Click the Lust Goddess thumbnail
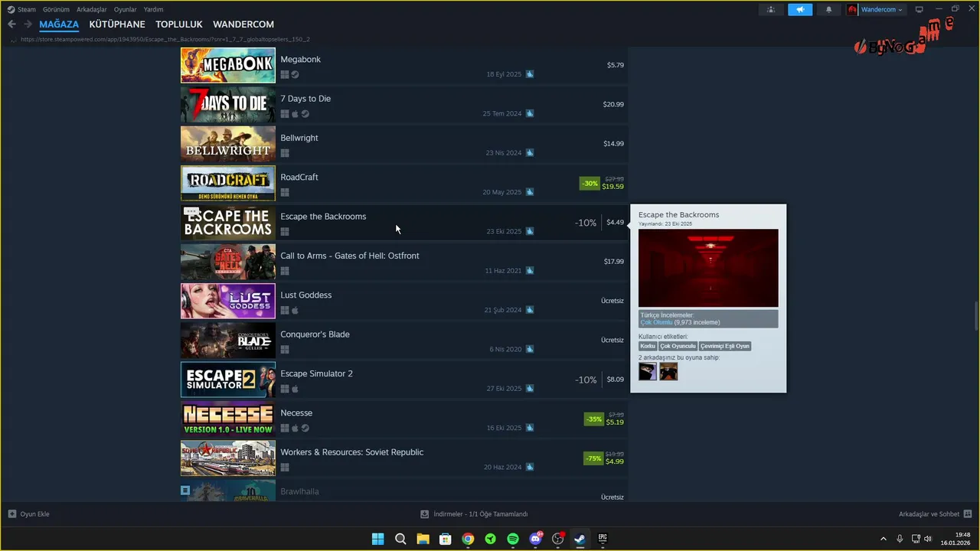 228,301
